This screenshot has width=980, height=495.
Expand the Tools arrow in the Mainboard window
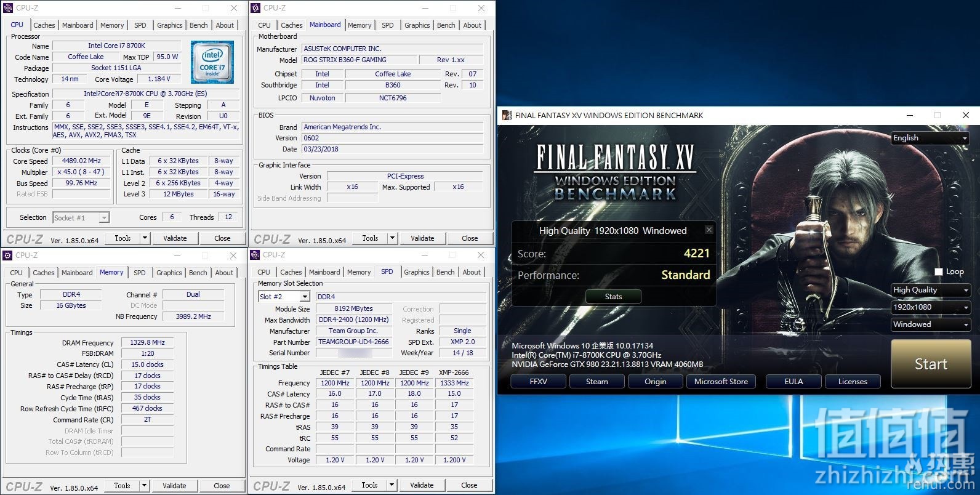(393, 238)
